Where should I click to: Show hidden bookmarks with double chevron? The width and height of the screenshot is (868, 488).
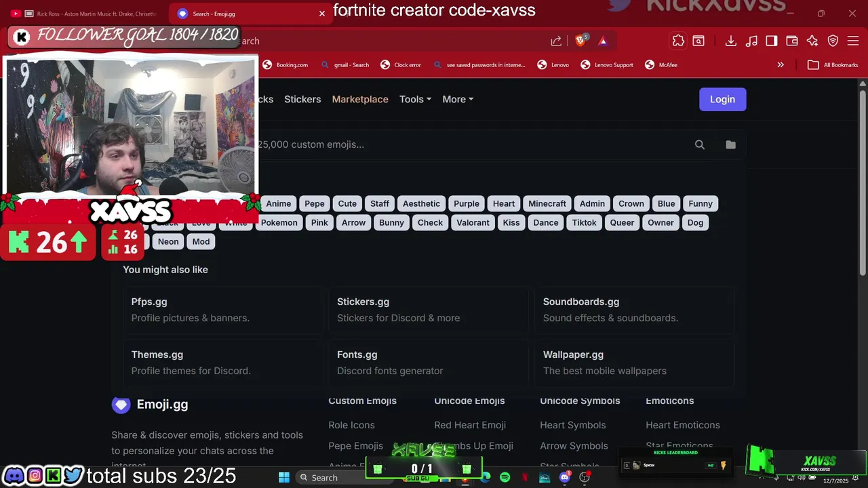(x=781, y=65)
